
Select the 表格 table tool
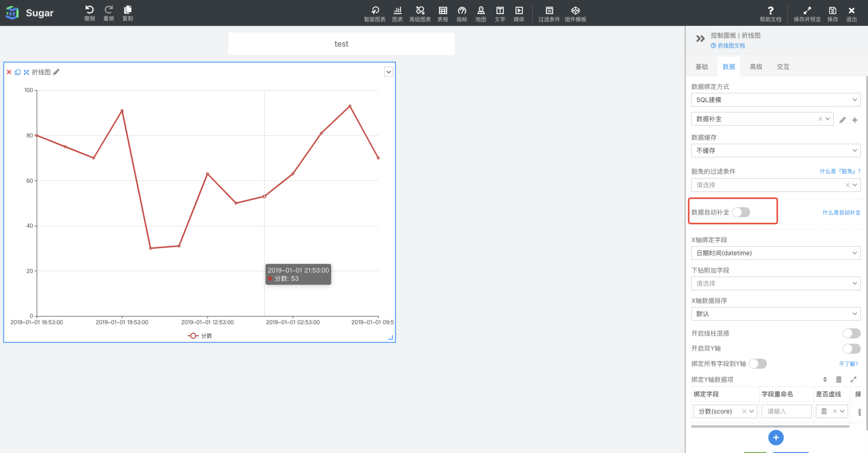click(x=443, y=14)
